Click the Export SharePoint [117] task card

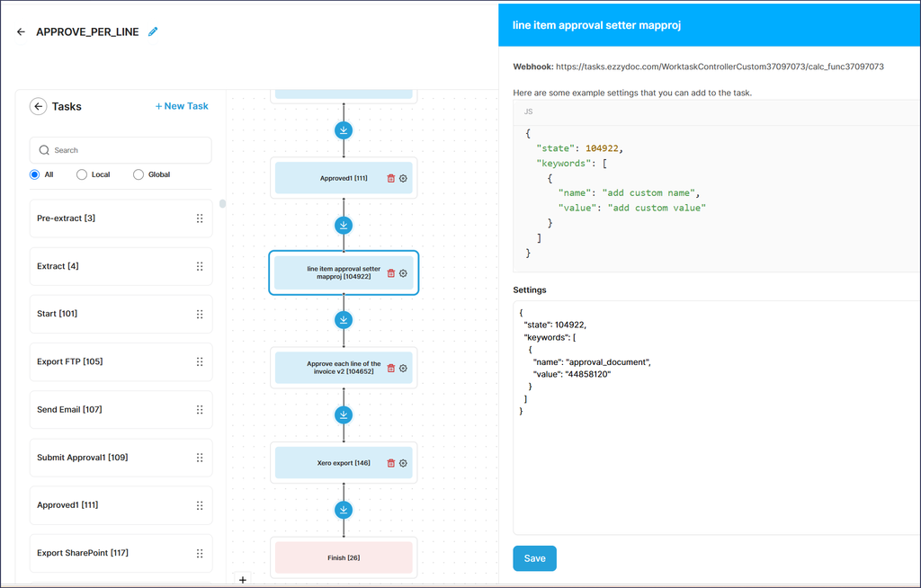click(121, 553)
